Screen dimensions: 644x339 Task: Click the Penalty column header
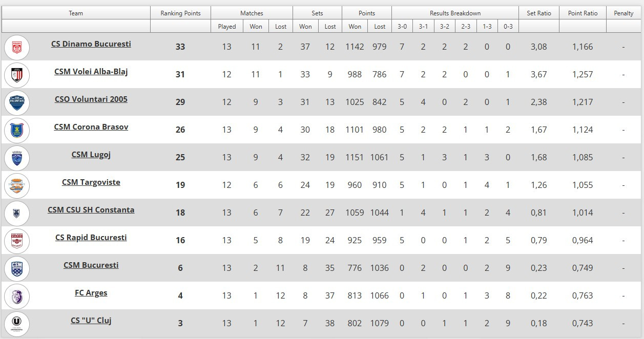tap(624, 13)
